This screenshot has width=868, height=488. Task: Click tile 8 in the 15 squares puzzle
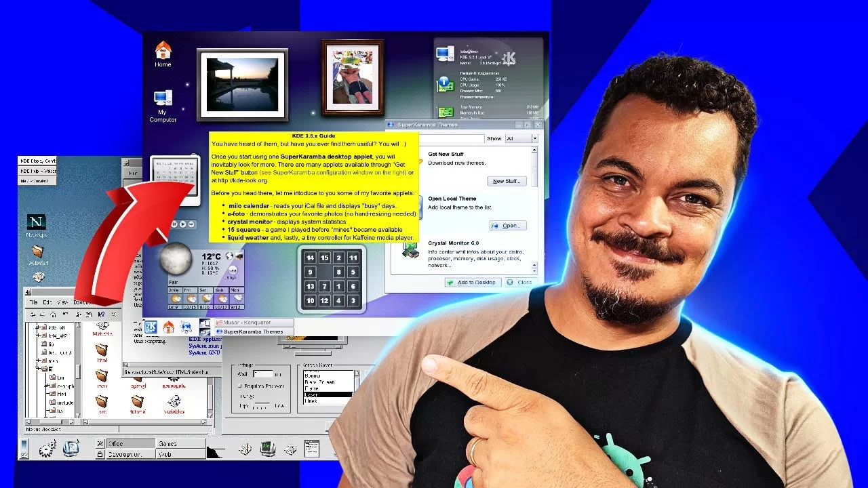(x=338, y=272)
